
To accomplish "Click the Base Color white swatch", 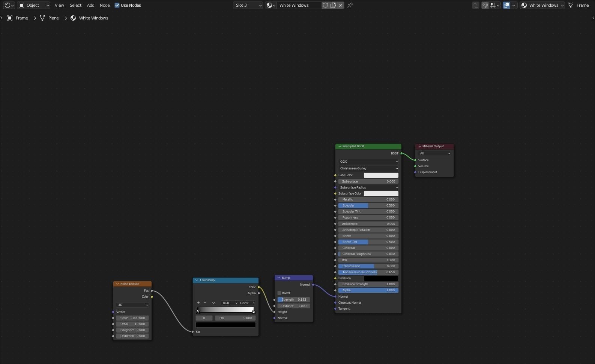I will coord(381,175).
